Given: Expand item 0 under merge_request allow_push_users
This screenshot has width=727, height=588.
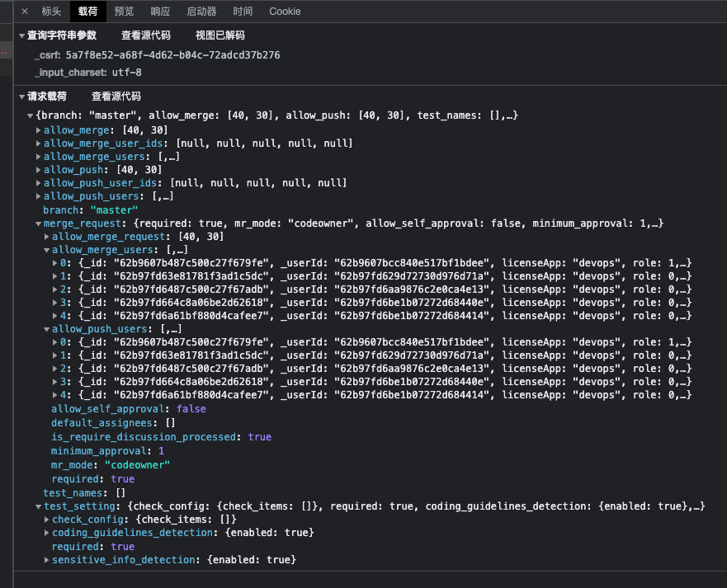Looking at the screenshot, I should pyautogui.click(x=55, y=342).
